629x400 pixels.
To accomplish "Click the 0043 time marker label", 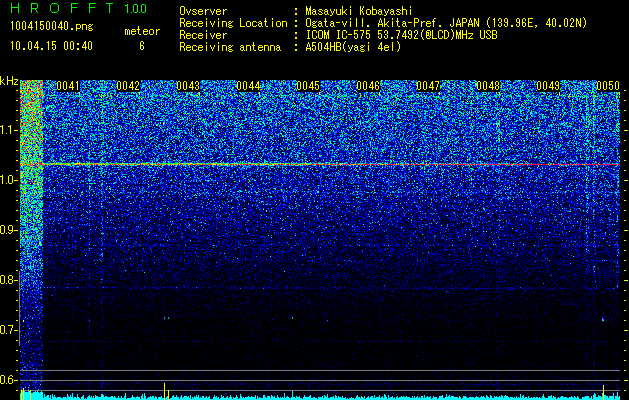I will (x=188, y=86).
